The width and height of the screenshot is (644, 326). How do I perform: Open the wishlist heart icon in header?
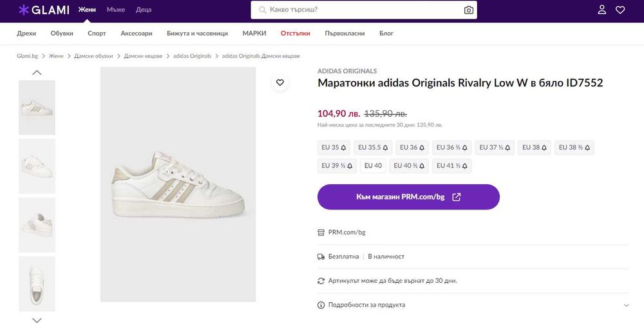click(620, 10)
